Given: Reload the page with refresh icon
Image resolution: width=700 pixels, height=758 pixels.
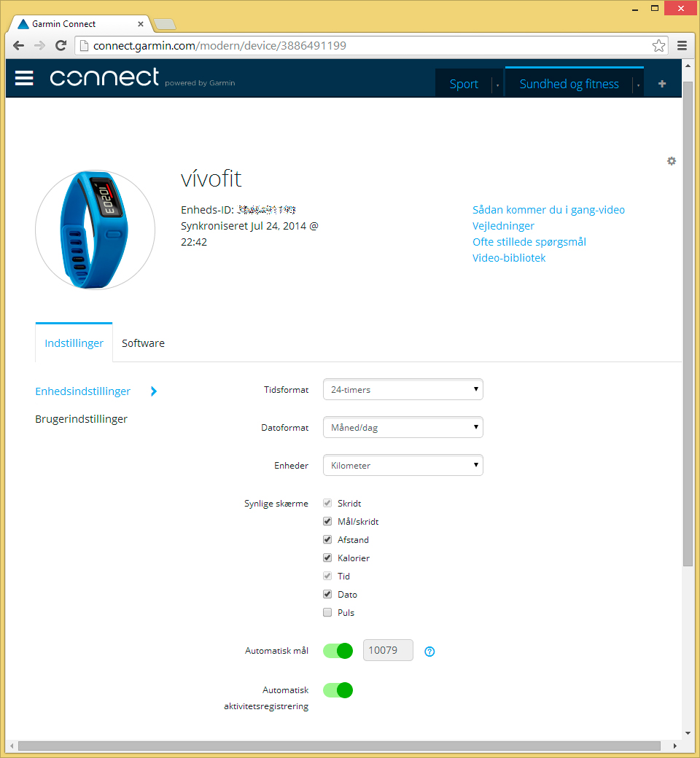Looking at the screenshot, I should (x=61, y=46).
